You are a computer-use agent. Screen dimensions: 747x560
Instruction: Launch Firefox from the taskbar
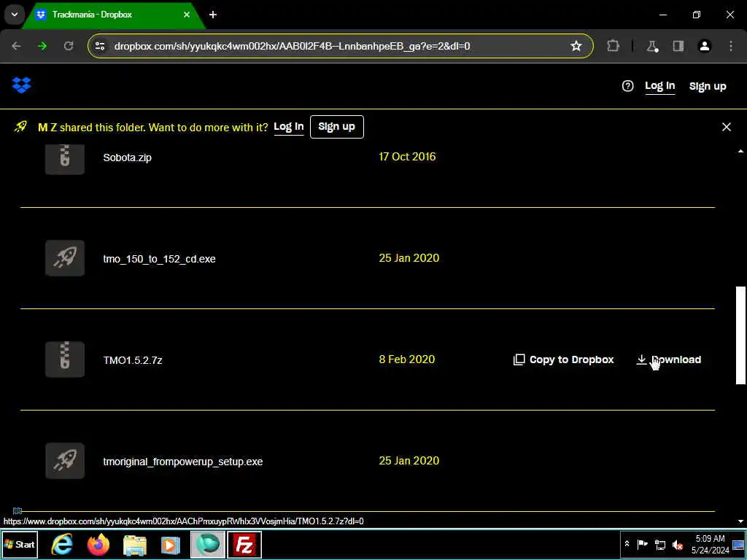(x=98, y=544)
